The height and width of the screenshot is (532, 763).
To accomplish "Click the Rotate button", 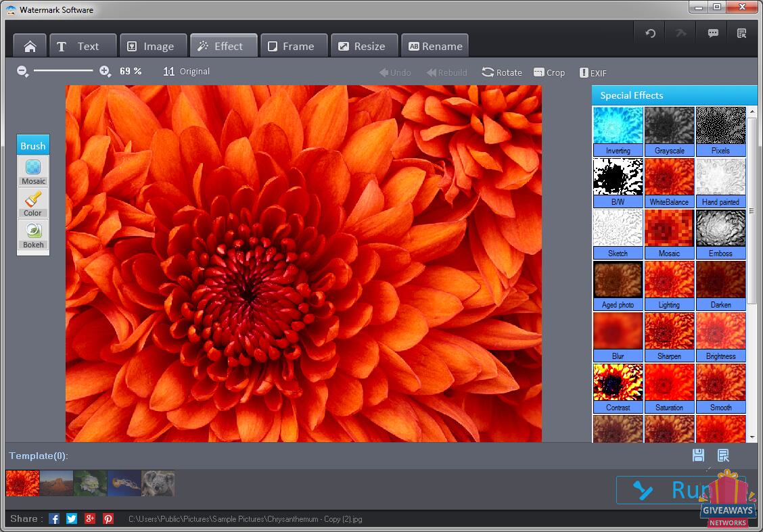I will click(x=502, y=72).
